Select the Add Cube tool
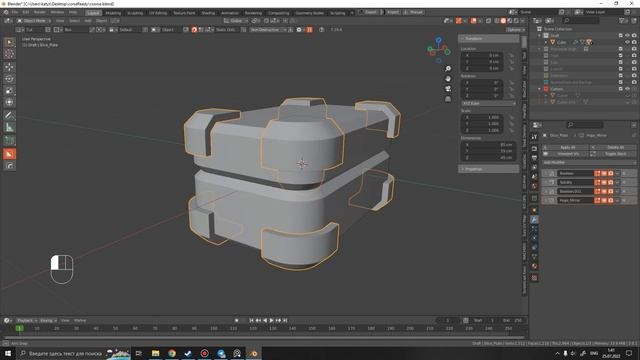The width and height of the screenshot is (640, 360). [x=9, y=141]
